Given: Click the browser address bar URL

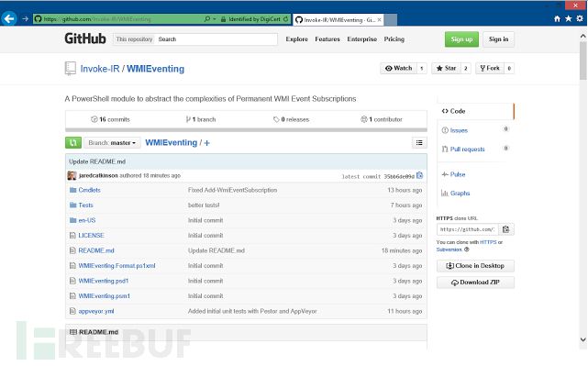Looking at the screenshot, I should click(x=97, y=18).
